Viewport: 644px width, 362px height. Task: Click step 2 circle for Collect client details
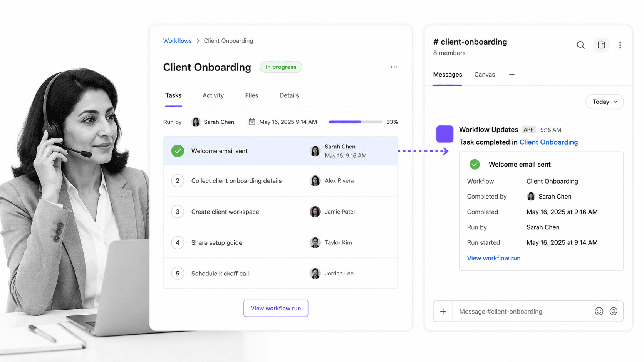pos(178,181)
